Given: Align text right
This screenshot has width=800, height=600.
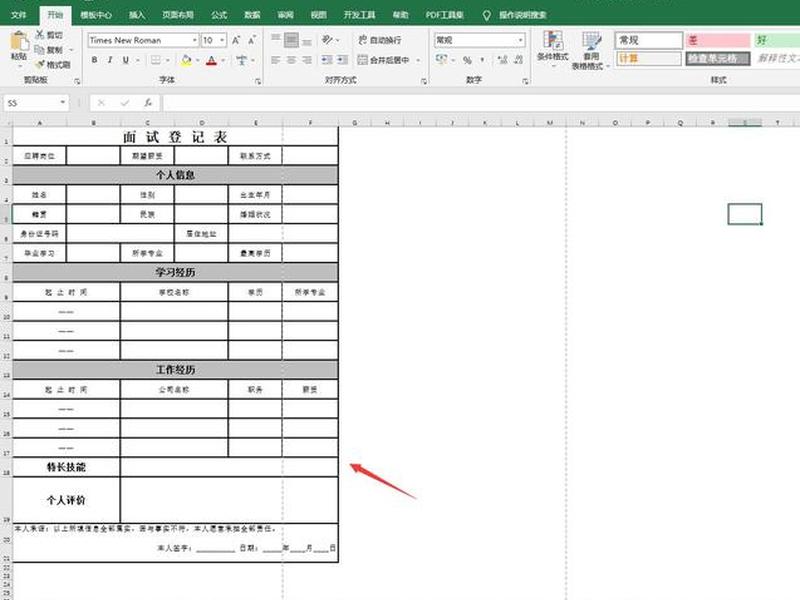Looking at the screenshot, I should click(x=307, y=60).
